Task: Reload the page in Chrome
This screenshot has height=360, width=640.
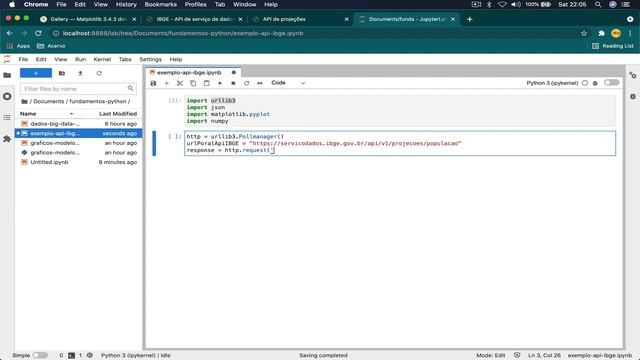Action: pos(38,33)
